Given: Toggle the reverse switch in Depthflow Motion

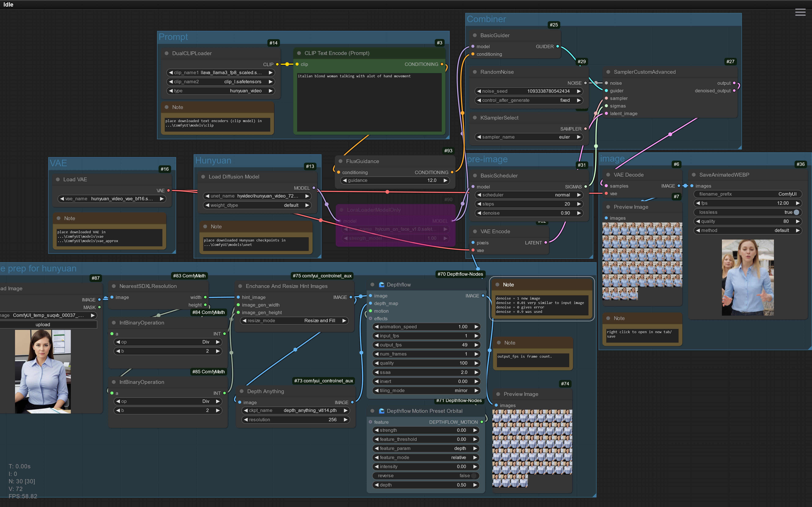Looking at the screenshot, I should [473, 476].
